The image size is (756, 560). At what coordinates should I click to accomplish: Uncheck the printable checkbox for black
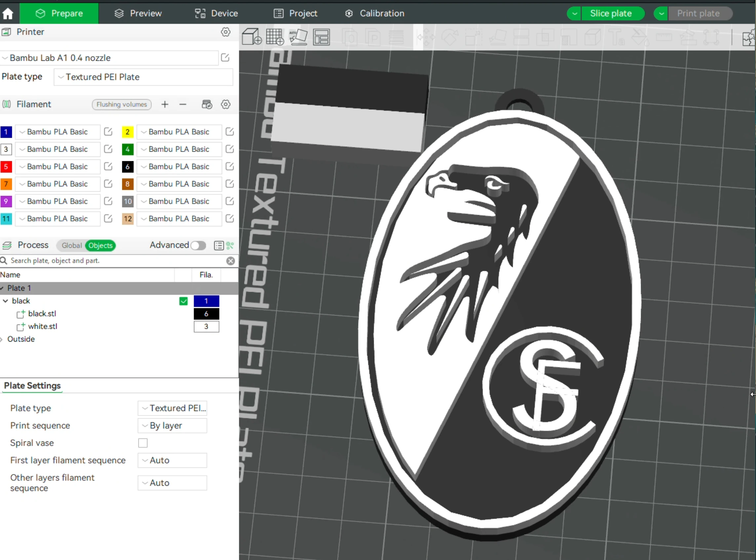[x=183, y=301]
